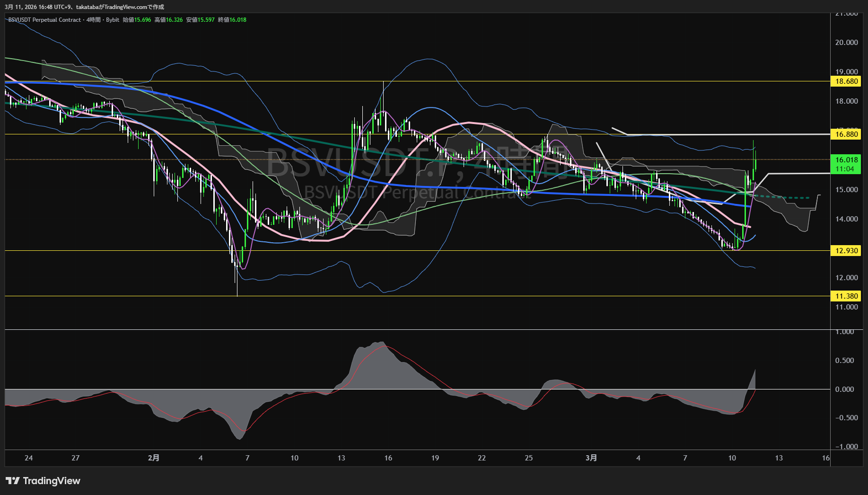Select the 0.000 level on indicator scale
This screenshot has height=495, width=868.
(844, 389)
